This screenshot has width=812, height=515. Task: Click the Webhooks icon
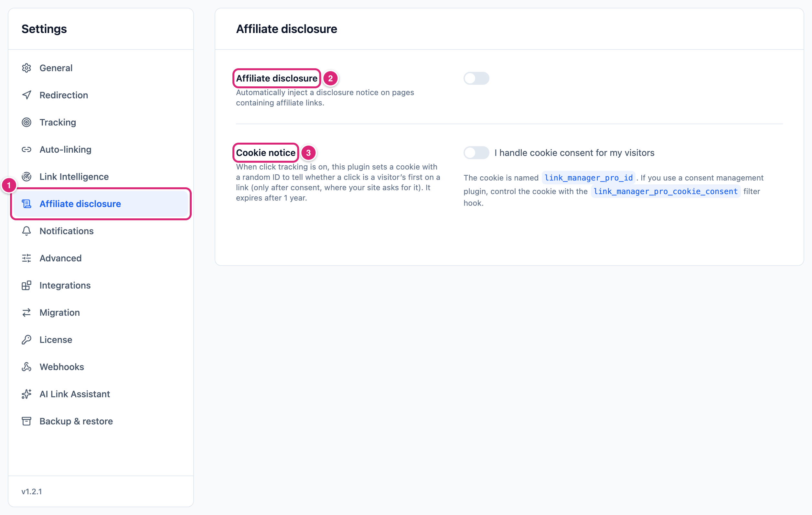tap(26, 367)
